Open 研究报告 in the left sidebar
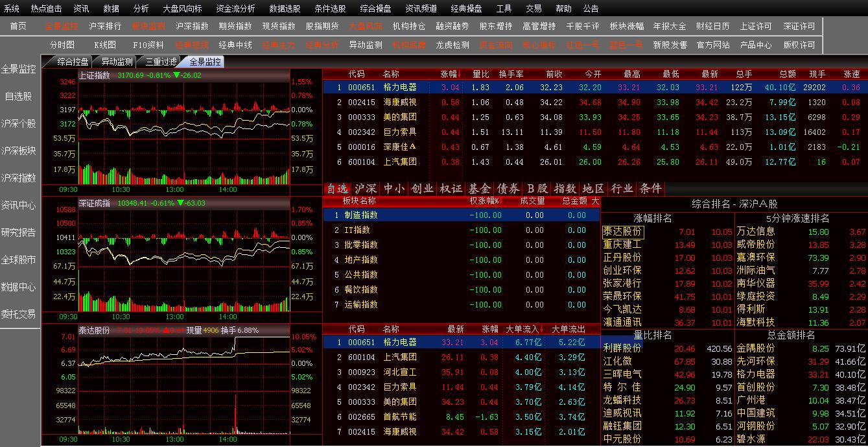868x447 pixels. point(18,232)
